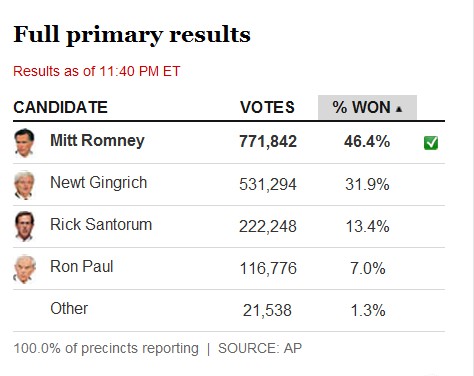Image resolution: width=474 pixels, height=376 pixels.
Task: Click Romney's 771,842 vote count
Action: [268, 141]
